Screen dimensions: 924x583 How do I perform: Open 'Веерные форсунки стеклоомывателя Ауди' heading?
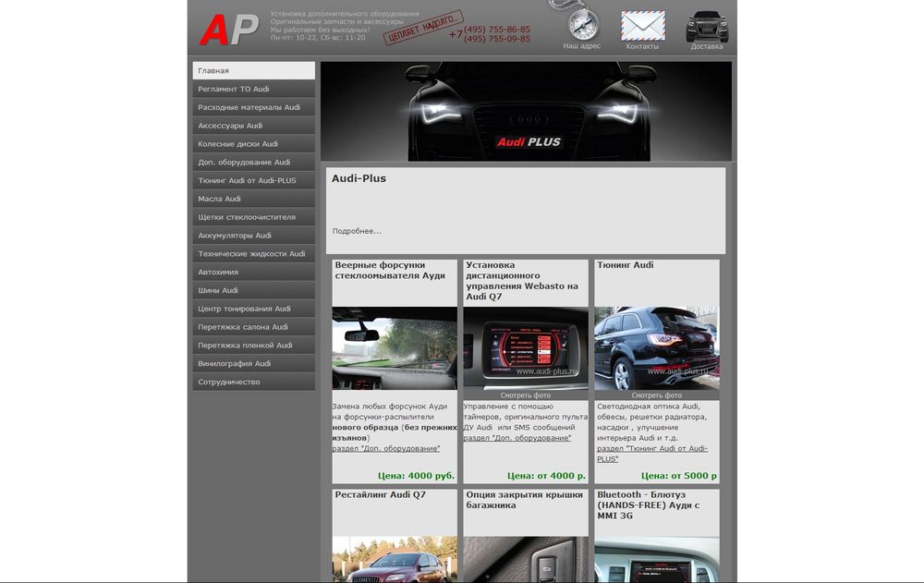pos(390,271)
